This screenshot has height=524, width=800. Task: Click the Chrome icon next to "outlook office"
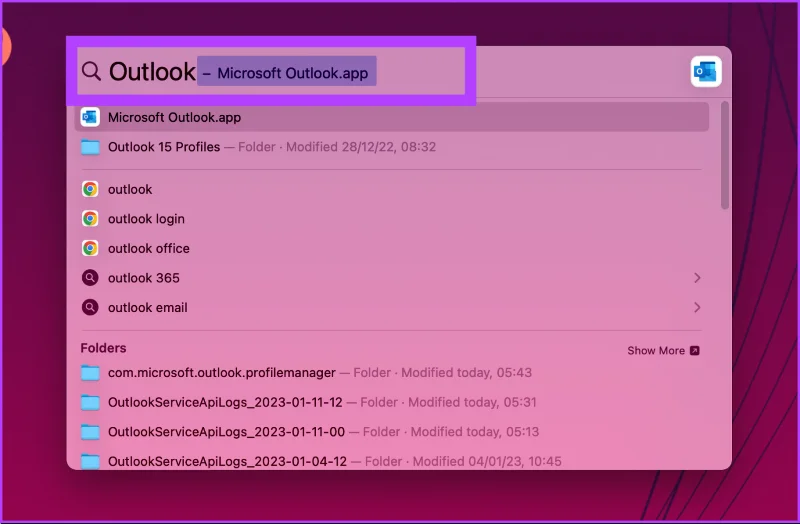tap(90, 248)
